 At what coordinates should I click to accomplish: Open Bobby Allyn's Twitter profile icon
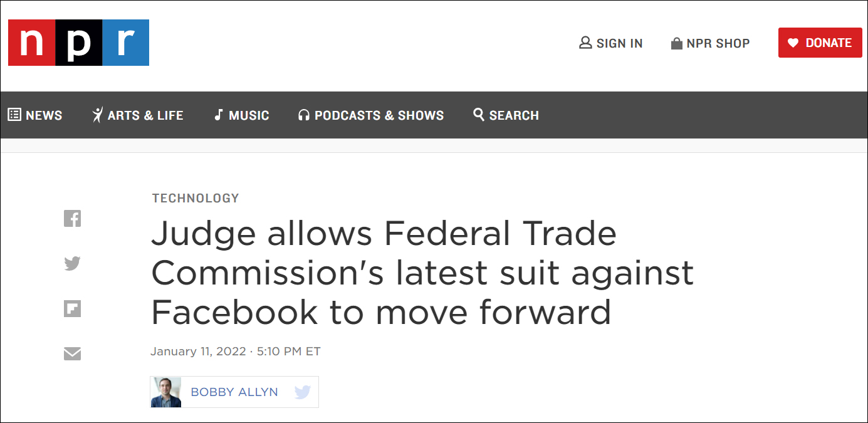(x=303, y=392)
